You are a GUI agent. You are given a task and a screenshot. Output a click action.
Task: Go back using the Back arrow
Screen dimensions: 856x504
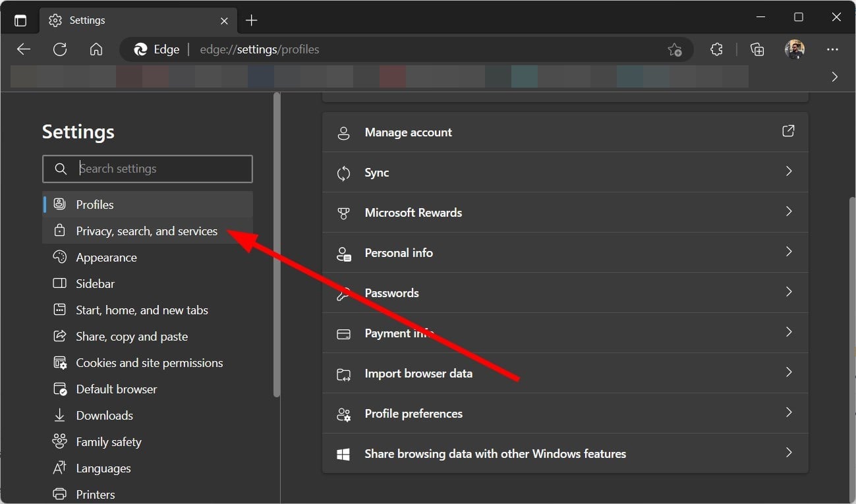(24, 49)
